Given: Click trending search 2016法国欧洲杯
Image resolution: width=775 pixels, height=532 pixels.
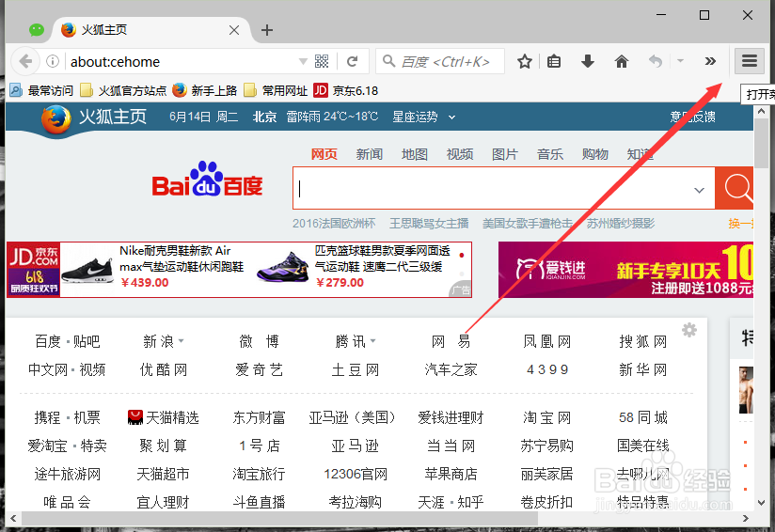Looking at the screenshot, I should pos(334,224).
